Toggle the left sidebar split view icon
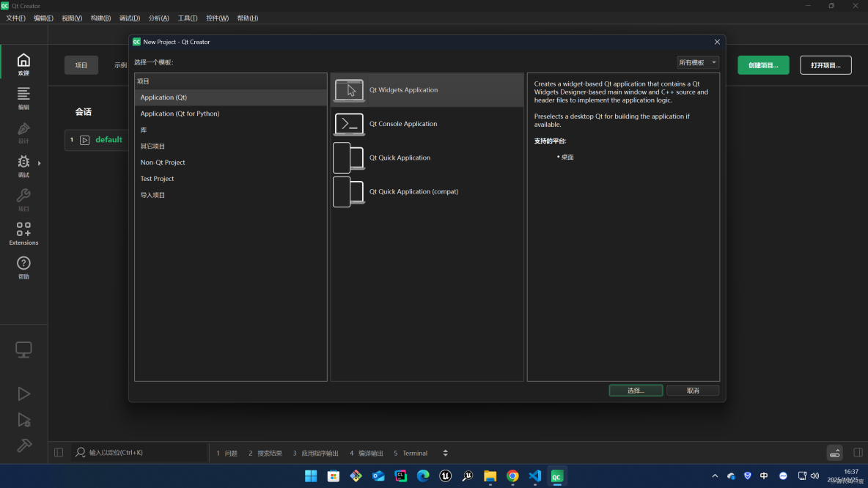 (x=58, y=452)
